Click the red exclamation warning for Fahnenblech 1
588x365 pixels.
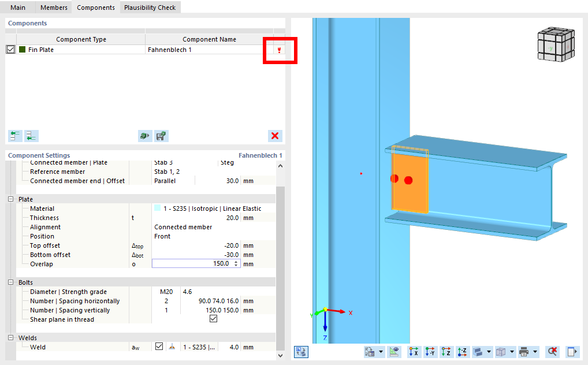coord(279,50)
